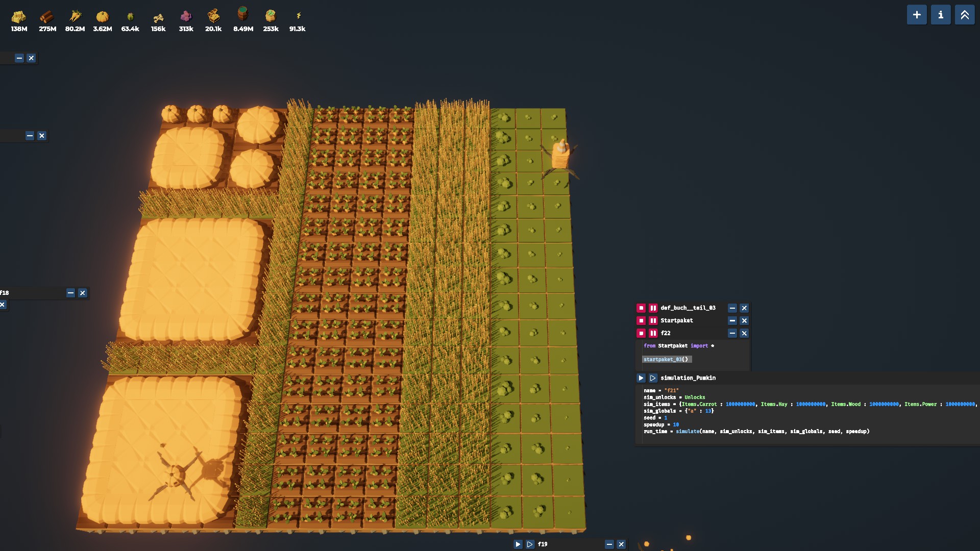Select the def_buch__teil_03 window title
Image resolution: width=980 pixels, height=551 pixels.
pyautogui.click(x=688, y=308)
